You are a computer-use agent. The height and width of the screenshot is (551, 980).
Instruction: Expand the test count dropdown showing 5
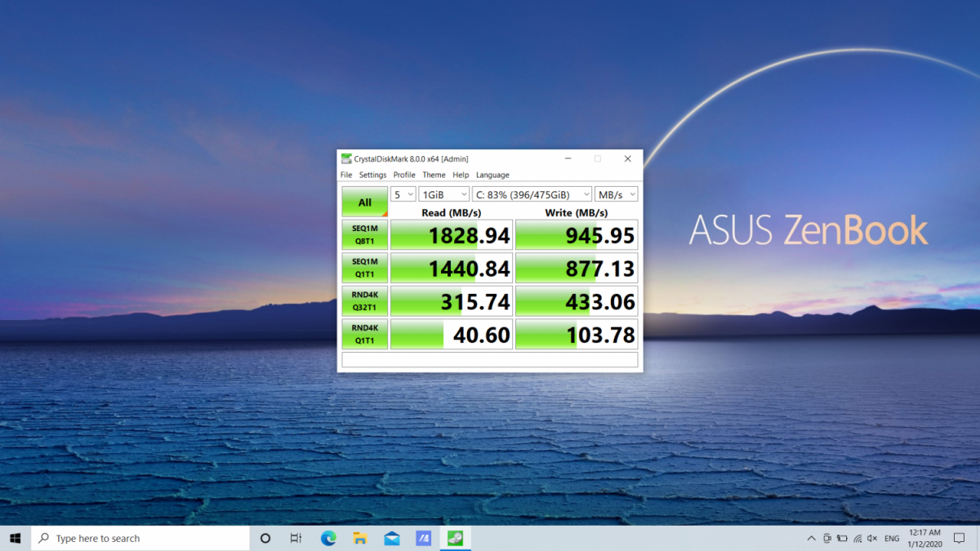(x=403, y=194)
